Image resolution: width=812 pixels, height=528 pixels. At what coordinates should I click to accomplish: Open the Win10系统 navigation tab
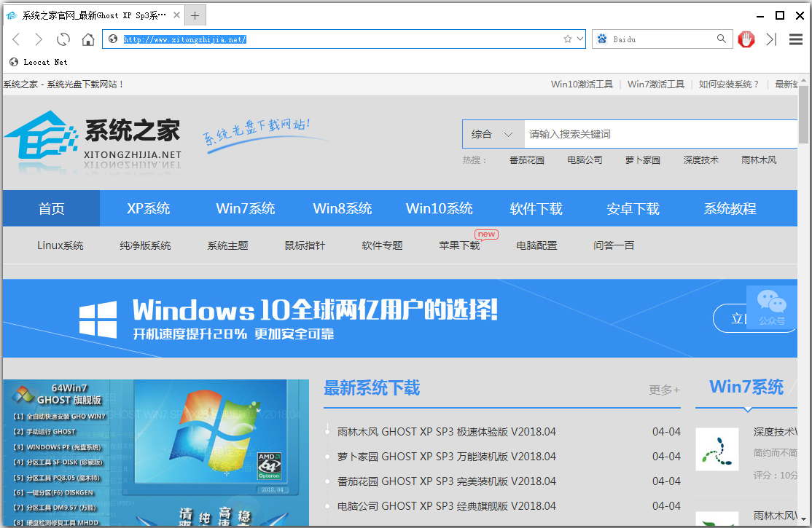click(x=439, y=208)
